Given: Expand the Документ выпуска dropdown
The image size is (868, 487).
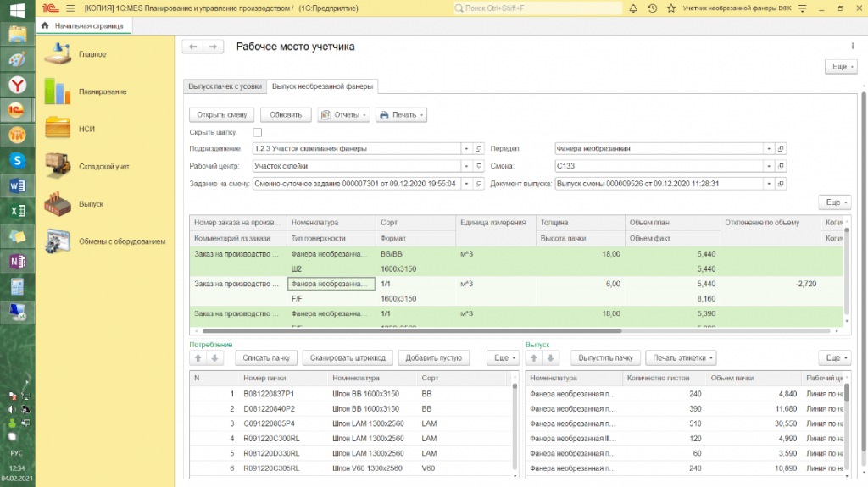Looking at the screenshot, I should (x=768, y=184).
